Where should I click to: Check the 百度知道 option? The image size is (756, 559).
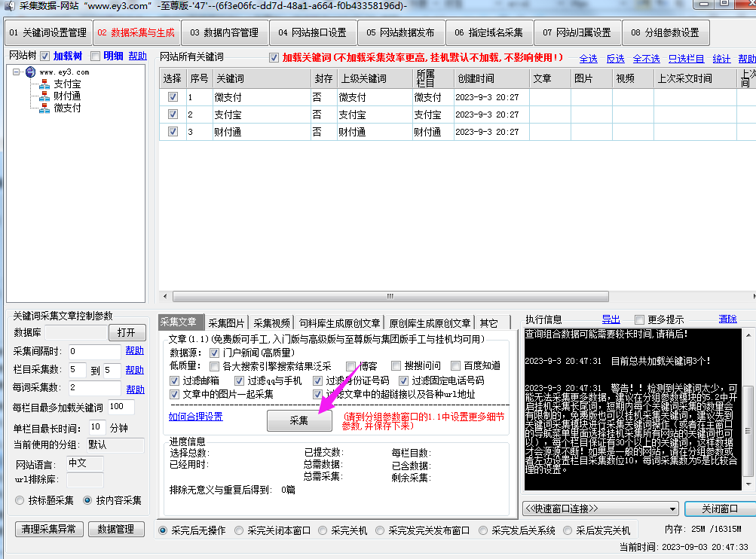(x=455, y=365)
